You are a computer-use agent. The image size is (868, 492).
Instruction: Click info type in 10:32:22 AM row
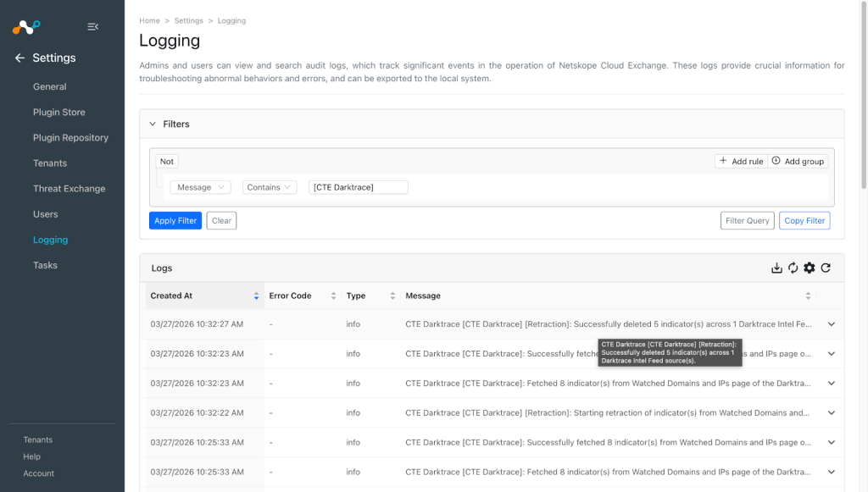coord(353,413)
